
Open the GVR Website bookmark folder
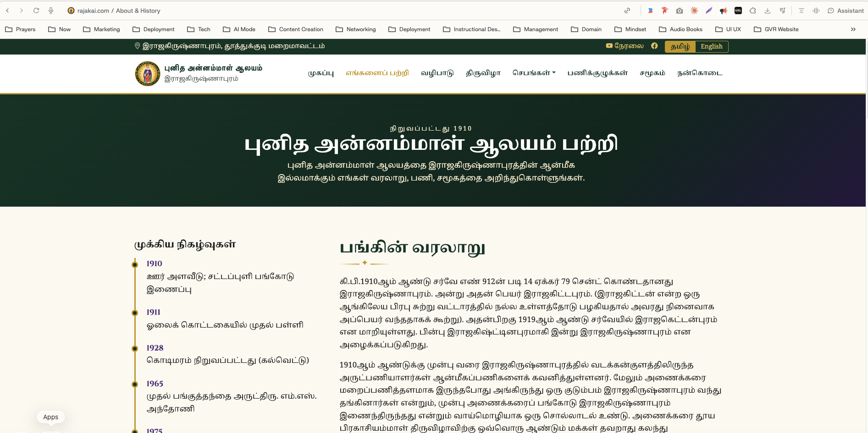(x=776, y=29)
